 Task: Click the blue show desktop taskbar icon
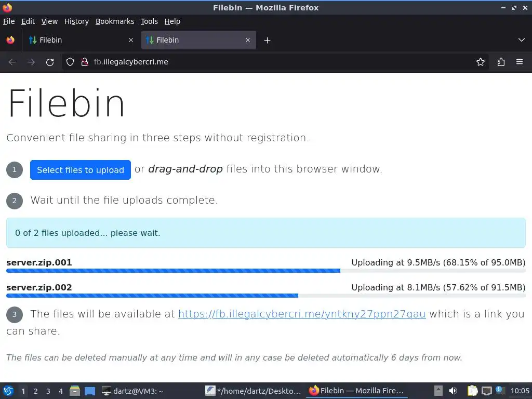[90, 391]
